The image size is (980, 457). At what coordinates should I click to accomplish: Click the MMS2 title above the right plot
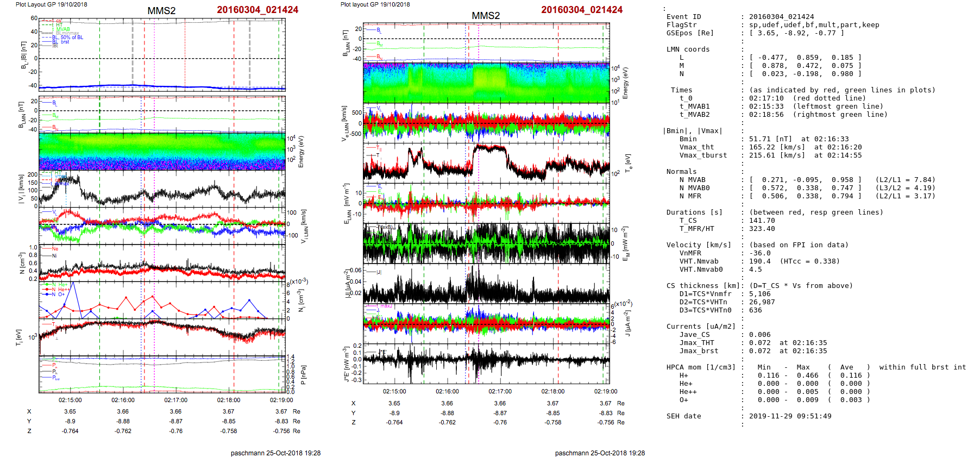coord(486,16)
